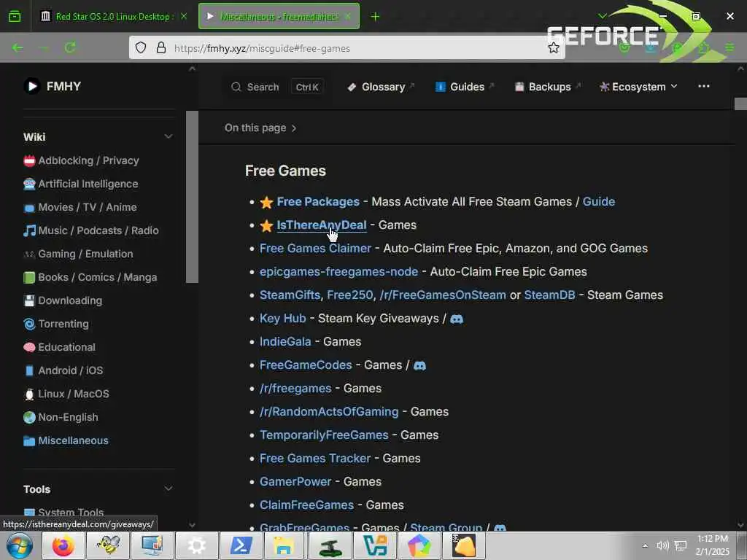
Task: Open the Discord icon next to Key Hub
Action: (x=457, y=319)
